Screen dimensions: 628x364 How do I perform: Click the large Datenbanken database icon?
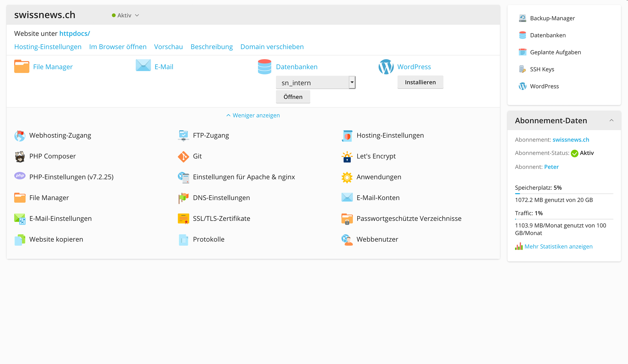pyautogui.click(x=264, y=67)
